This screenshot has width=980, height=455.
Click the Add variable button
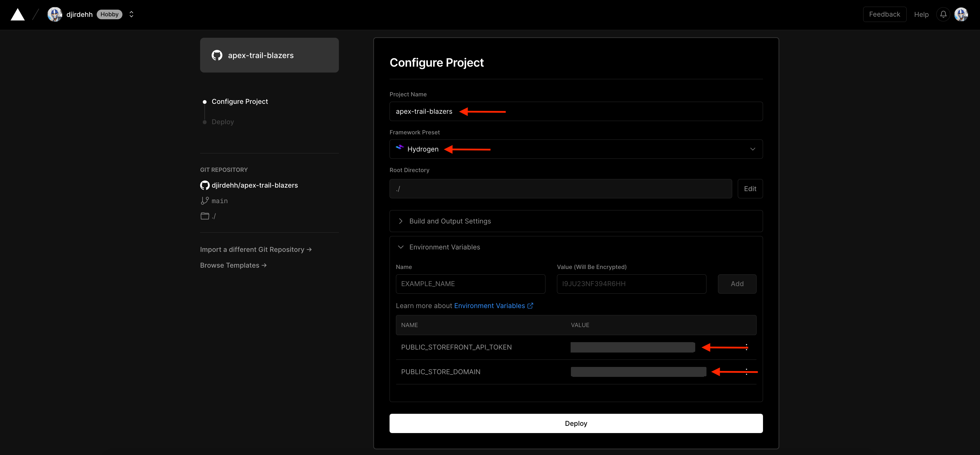[x=737, y=284]
